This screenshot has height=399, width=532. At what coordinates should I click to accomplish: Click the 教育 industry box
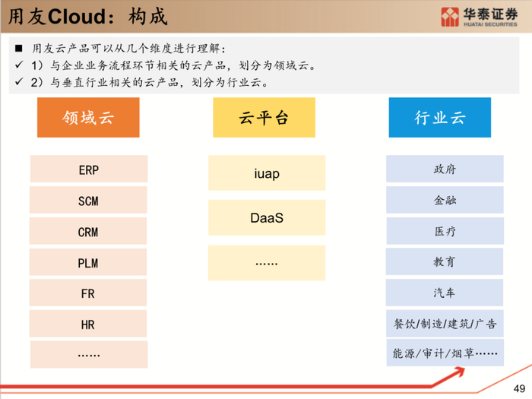(444, 261)
